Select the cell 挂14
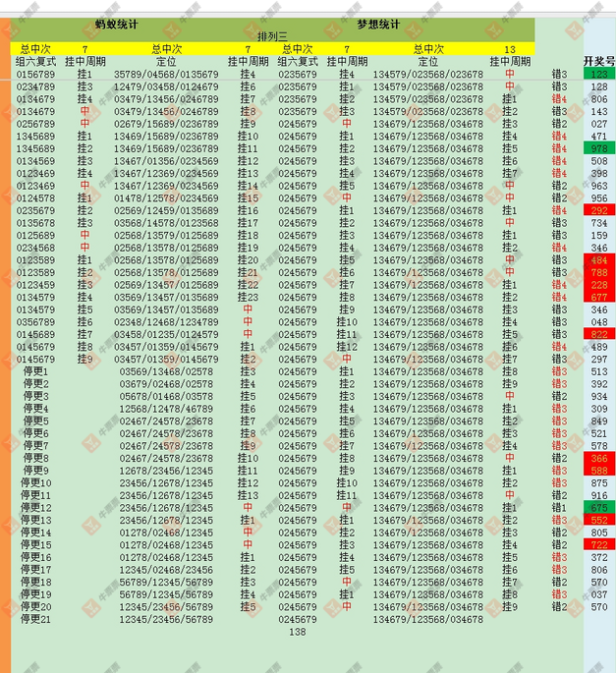616x673 pixels. click(x=248, y=186)
